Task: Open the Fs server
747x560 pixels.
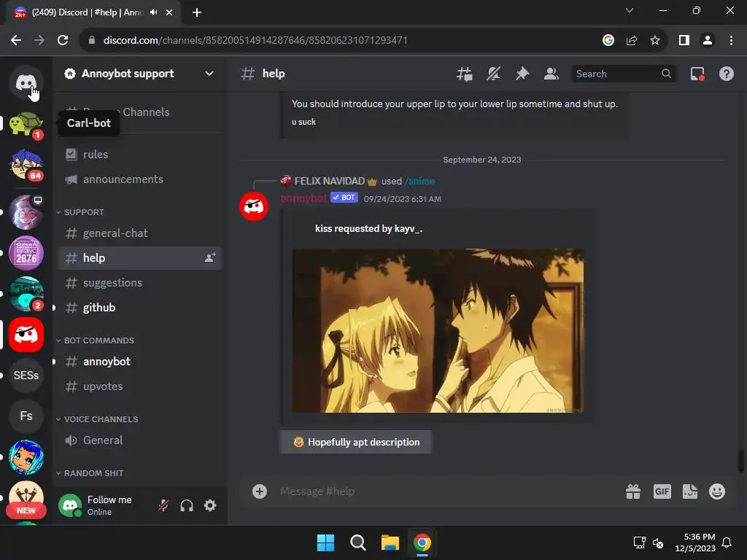Action: pos(26,416)
